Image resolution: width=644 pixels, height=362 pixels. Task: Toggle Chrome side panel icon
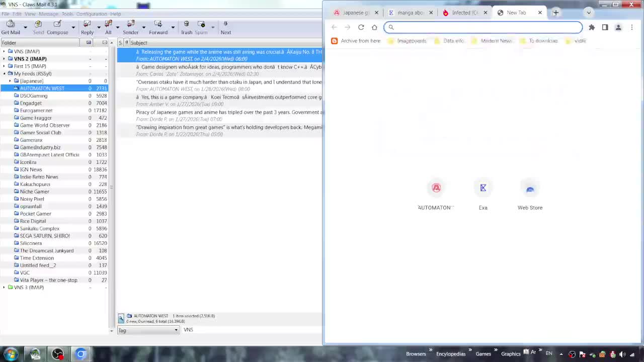coord(605,27)
